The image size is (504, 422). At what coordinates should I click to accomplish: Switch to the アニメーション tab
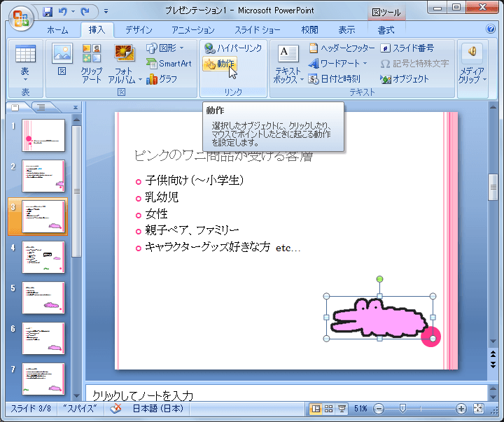pos(193,30)
